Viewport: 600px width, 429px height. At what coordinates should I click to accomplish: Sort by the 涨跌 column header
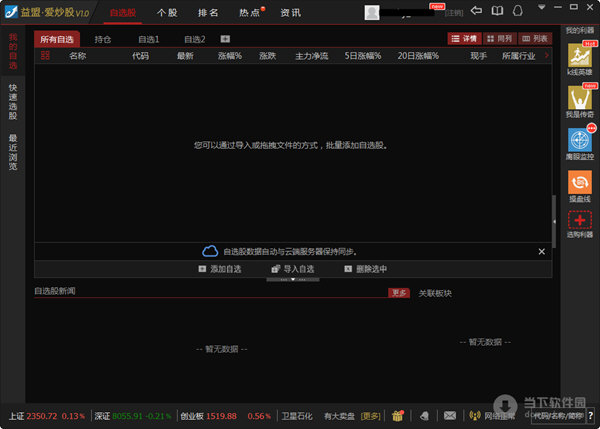tap(267, 56)
